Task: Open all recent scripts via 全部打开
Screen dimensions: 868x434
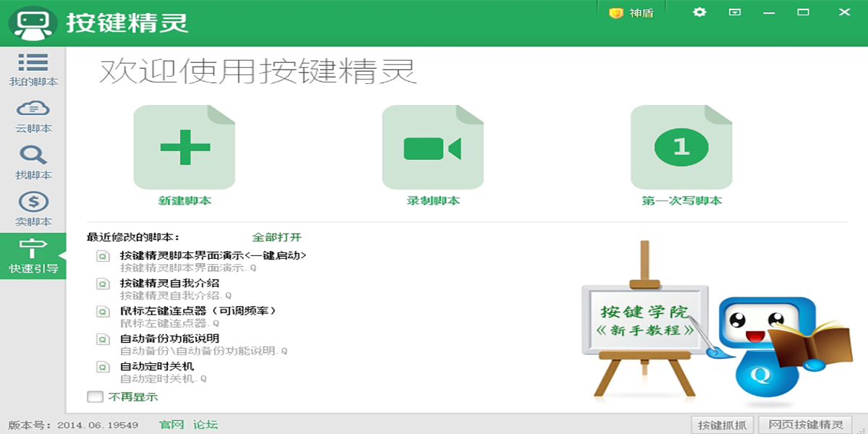Action: [278, 237]
